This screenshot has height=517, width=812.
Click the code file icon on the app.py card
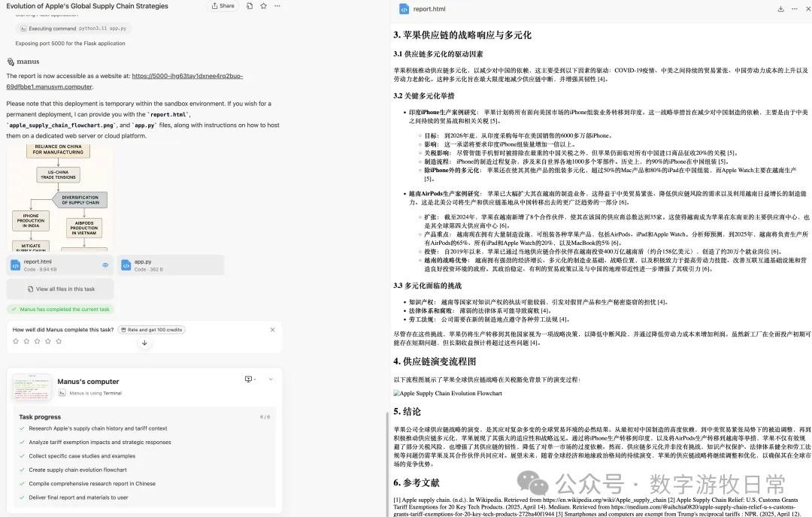[x=128, y=265]
